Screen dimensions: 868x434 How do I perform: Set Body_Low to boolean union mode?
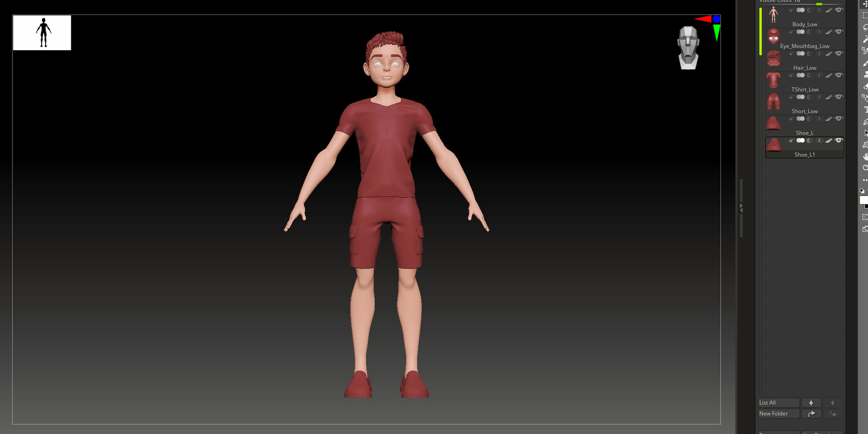[800, 10]
